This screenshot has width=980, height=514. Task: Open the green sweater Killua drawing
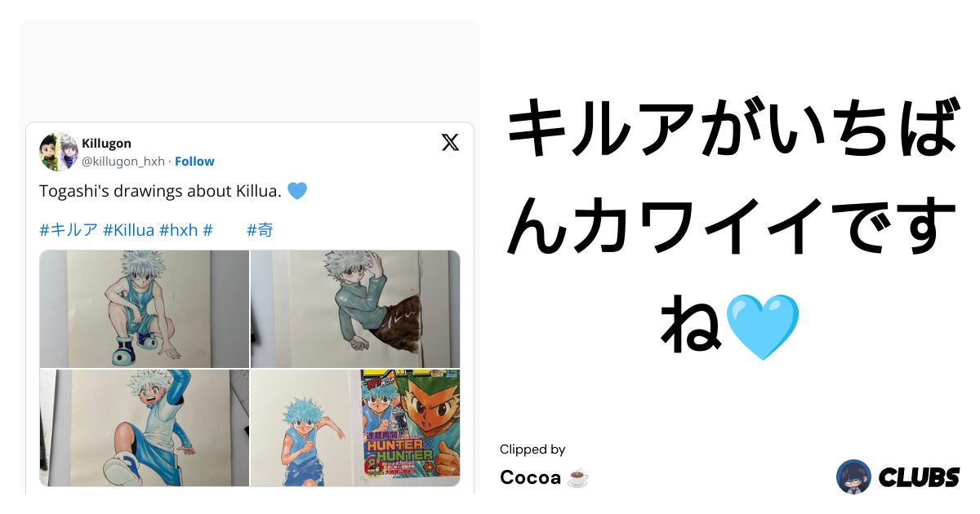355,309
